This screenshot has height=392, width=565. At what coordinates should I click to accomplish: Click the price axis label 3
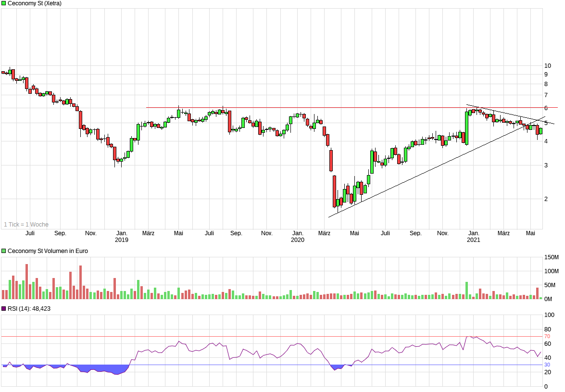546,165
